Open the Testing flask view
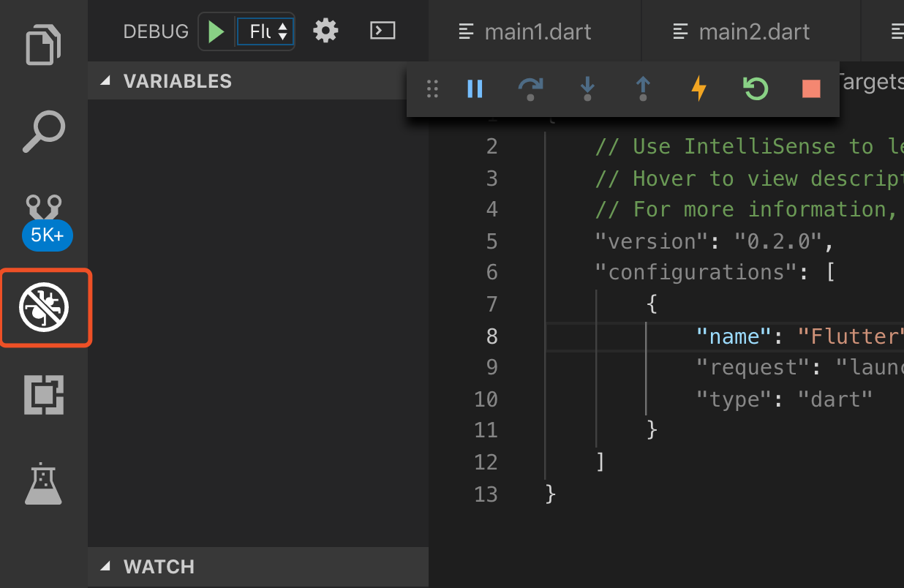The image size is (904, 588). point(44,483)
